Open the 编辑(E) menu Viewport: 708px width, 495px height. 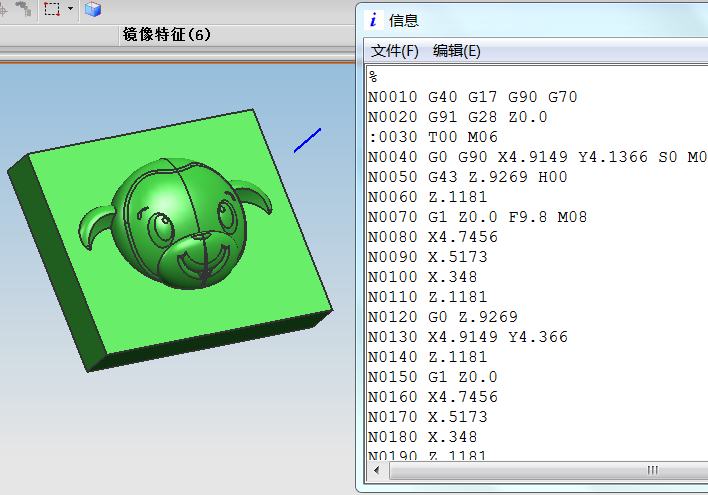coord(456,51)
